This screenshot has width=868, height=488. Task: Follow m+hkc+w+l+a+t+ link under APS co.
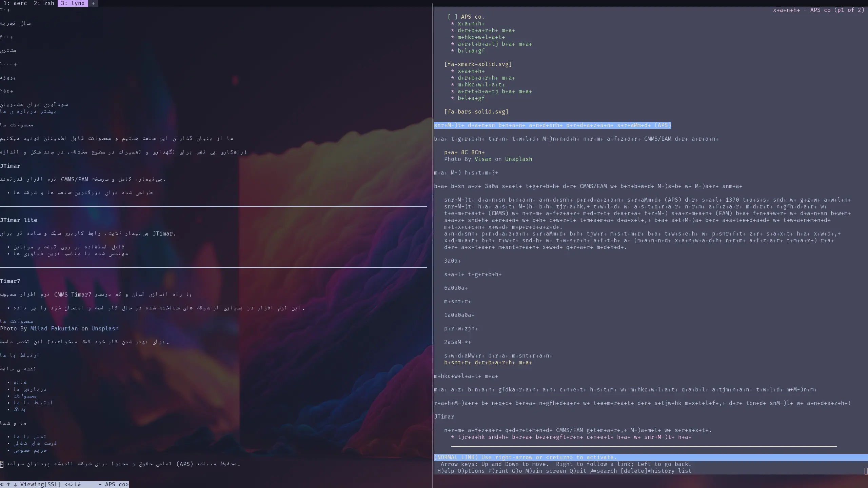pyautogui.click(x=481, y=37)
